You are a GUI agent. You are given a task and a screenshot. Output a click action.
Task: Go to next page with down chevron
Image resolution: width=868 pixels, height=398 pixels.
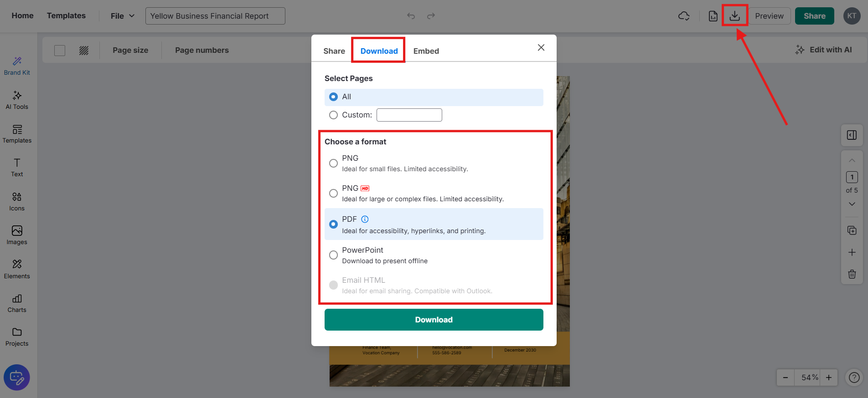pos(852,204)
